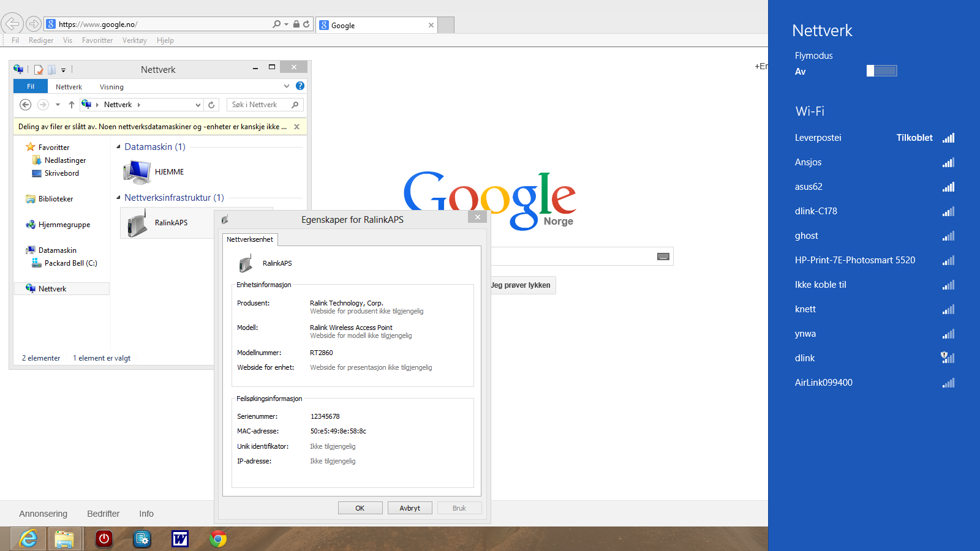Go back in the Nettverk explorer window
980x551 pixels.
(x=25, y=105)
